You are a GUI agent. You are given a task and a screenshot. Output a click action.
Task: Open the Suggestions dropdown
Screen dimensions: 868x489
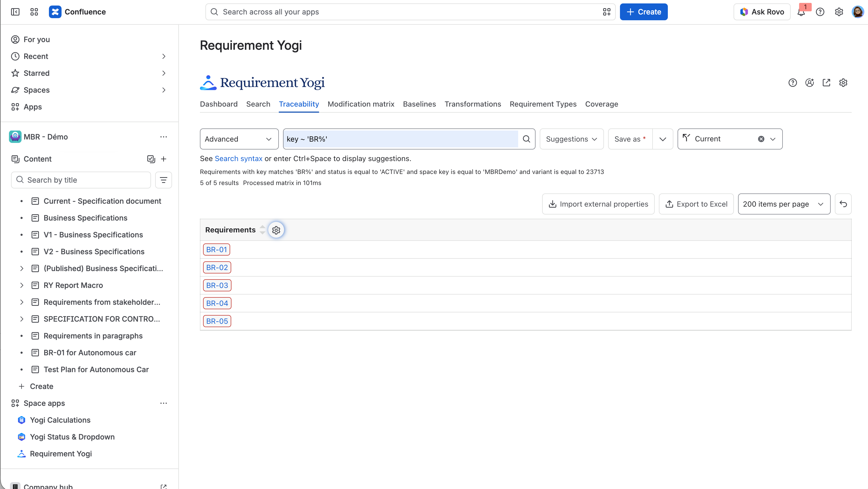click(x=572, y=139)
